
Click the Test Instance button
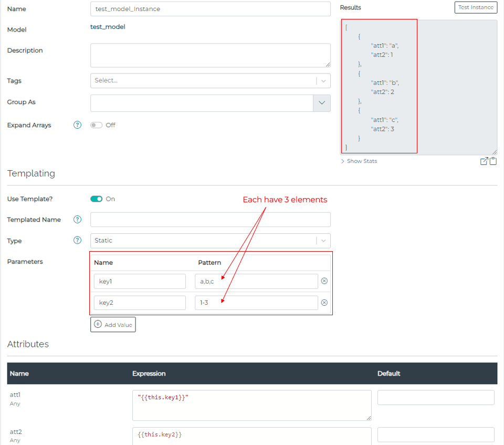[476, 7]
